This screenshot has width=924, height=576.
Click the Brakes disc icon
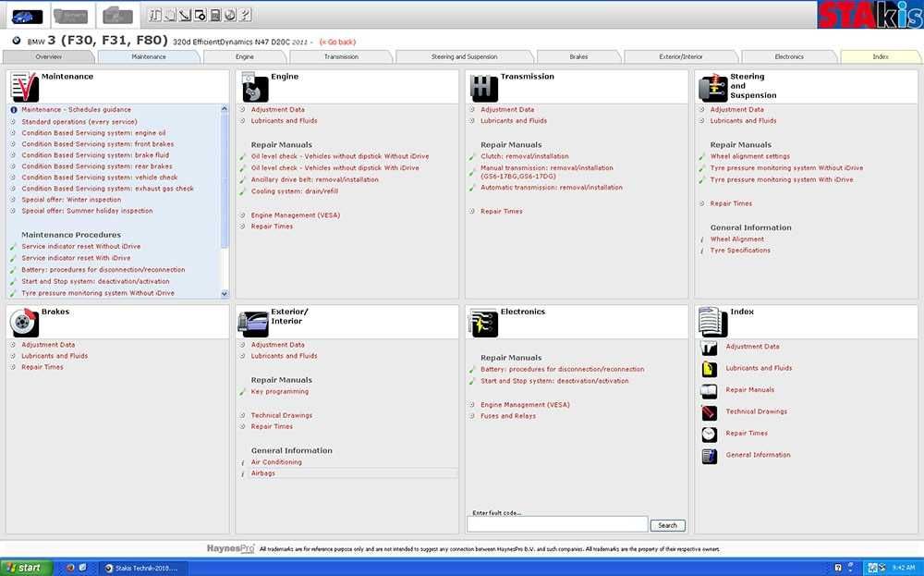pos(24,323)
